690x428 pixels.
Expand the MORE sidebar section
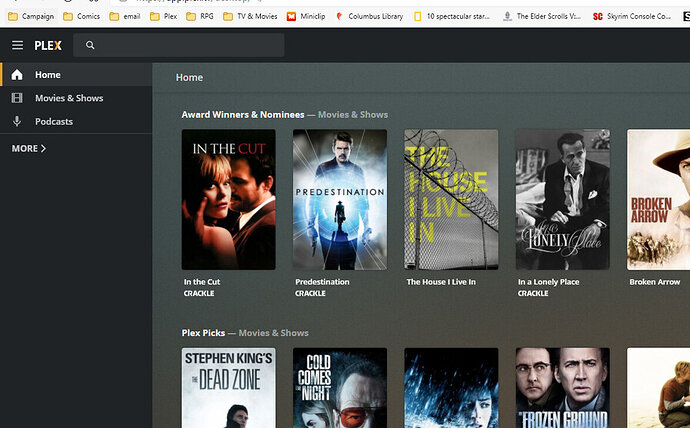tap(29, 149)
